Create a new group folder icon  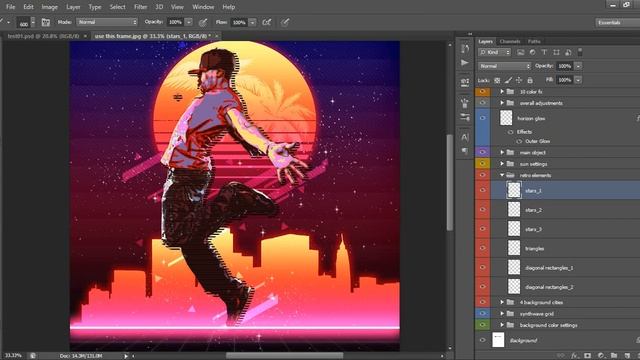pos(614,356)
